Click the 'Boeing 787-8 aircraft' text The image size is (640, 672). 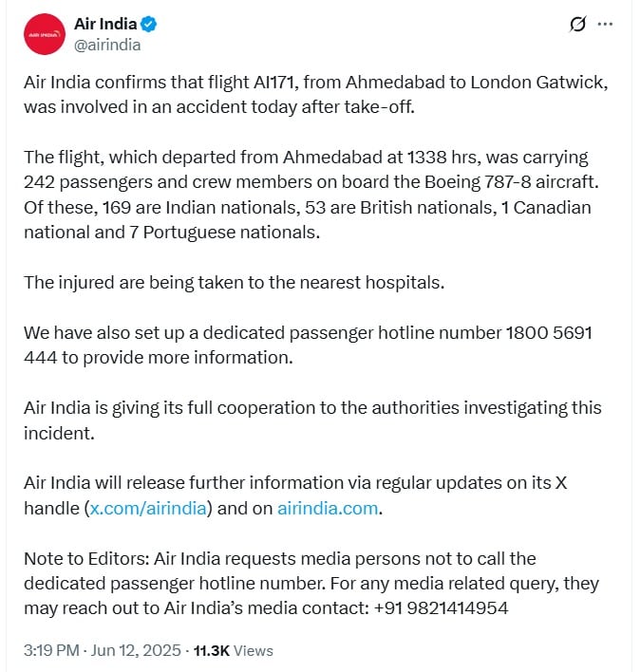(x=512, y=182)
